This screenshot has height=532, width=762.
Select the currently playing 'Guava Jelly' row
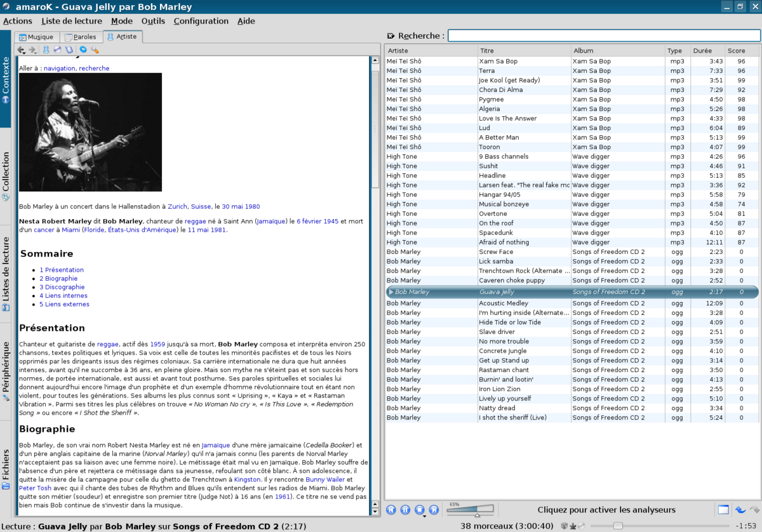[571, 292]
